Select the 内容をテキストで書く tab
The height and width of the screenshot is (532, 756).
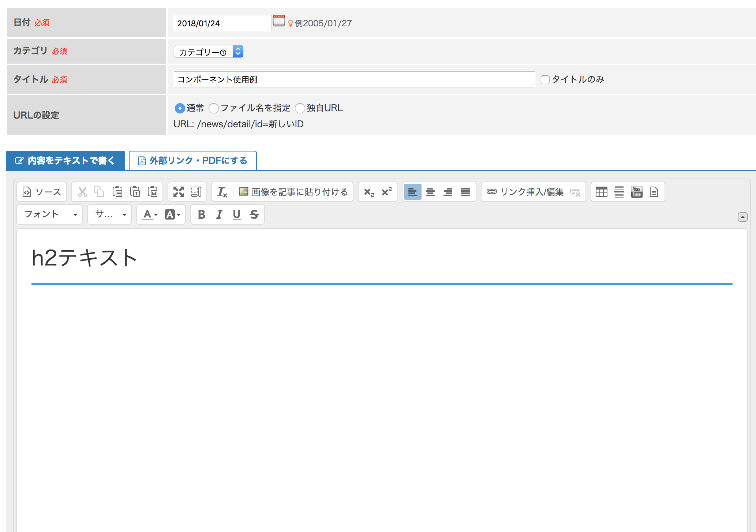tap(66, 161)
